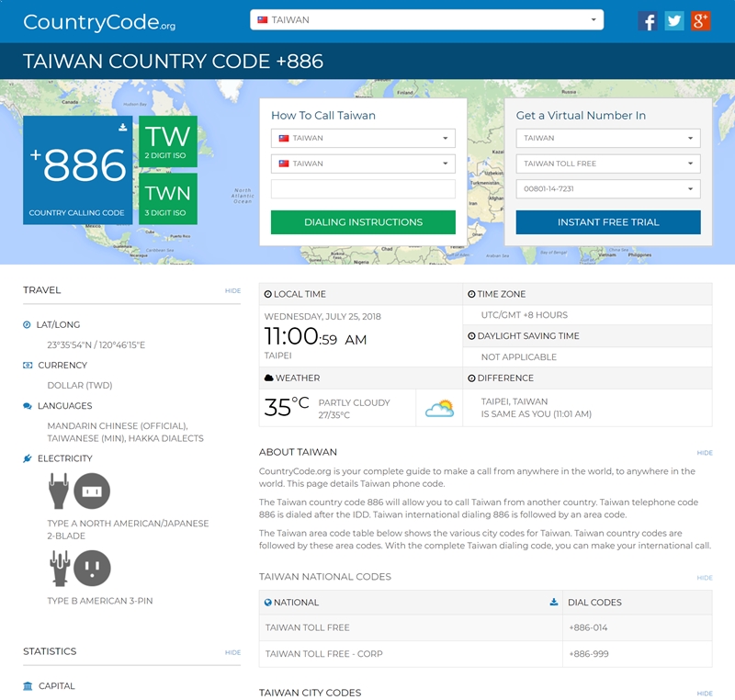Open the 00801-14-7231 number dropdown

[608, 189]
